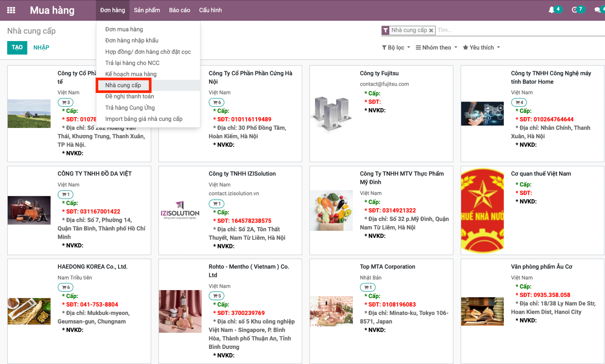Select Trả hàng Cung Ứng entry
The image size is (605, 364).
(148, 108)
